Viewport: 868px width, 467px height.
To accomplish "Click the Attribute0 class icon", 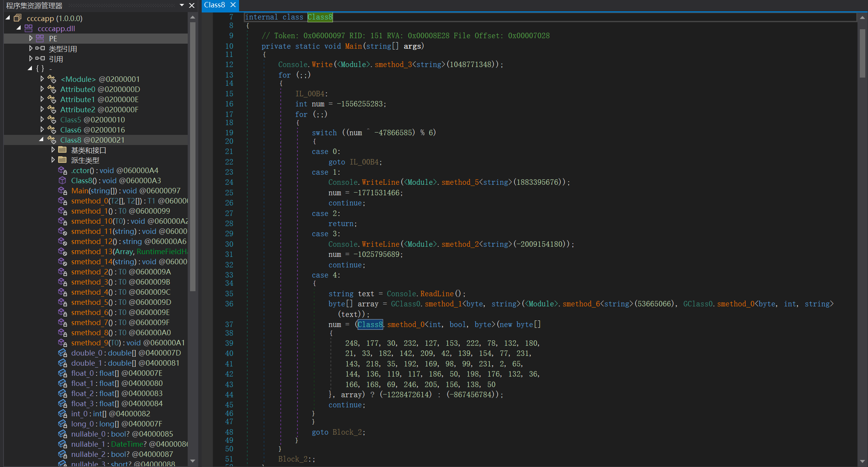I will (x=52, y=89).
